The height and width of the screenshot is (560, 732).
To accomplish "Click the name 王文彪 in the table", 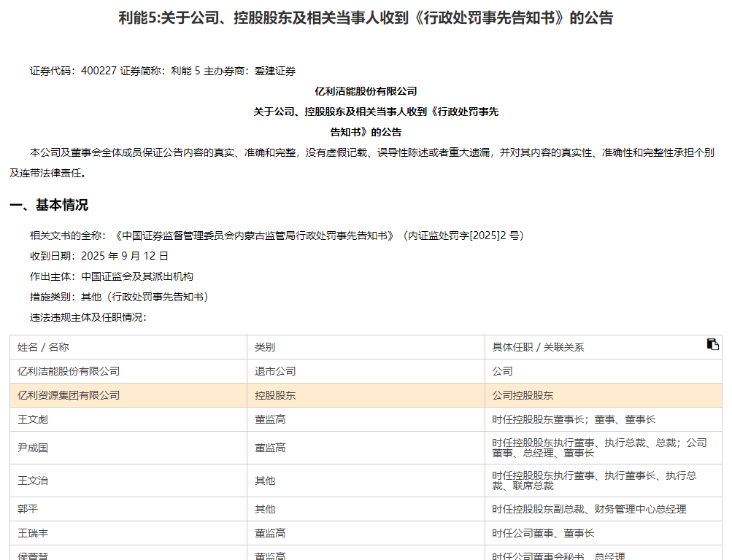I will (33, 419).
